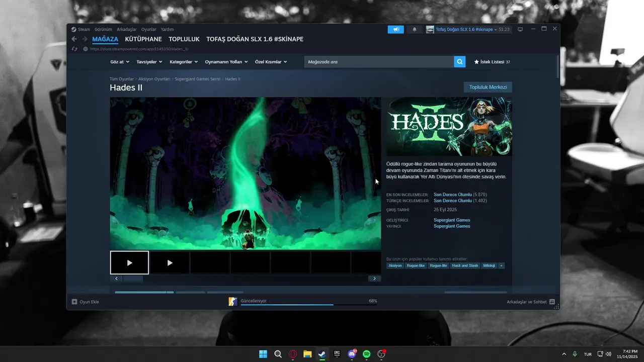Click the wallet balance $1.23
This screenshot has height=362, width=644.
pyautogui.click(x=504, y=29)
